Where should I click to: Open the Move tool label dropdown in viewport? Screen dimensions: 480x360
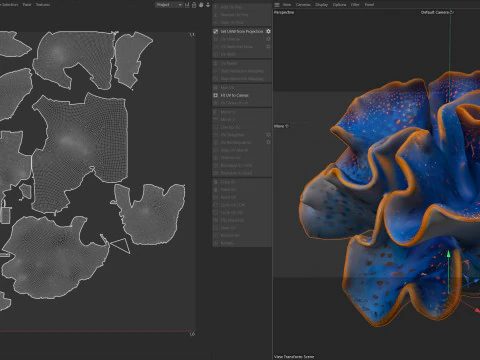click(x=281, y=126)
